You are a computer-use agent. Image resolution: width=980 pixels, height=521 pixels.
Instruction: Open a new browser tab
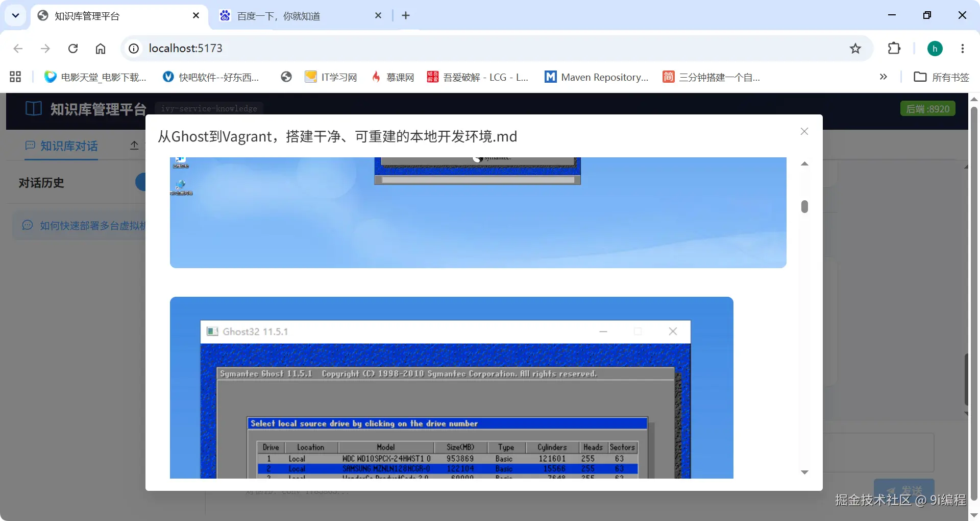pyautogui.click(x=406, y=16)
